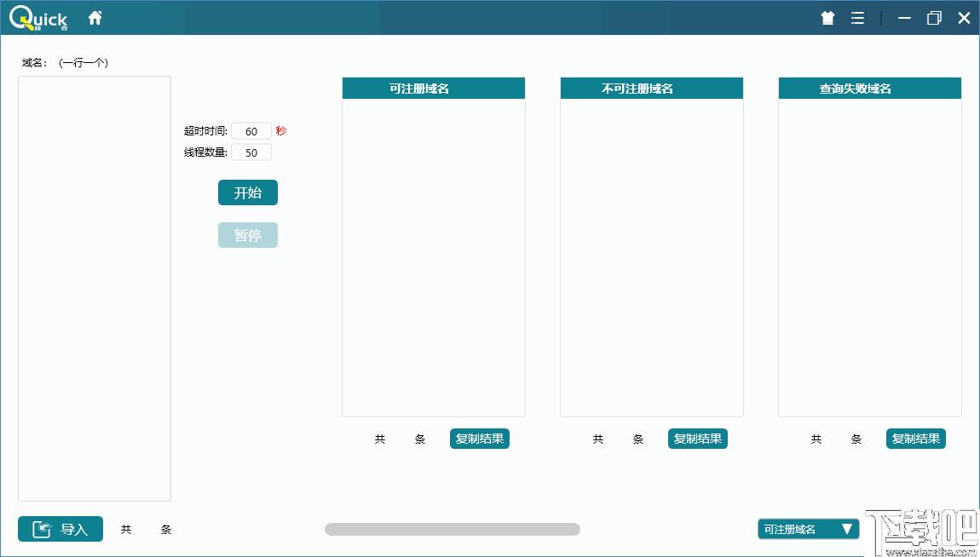The image size is (980, 557).
Task: Copy results under 可注册域名 list
Action: 479,439
